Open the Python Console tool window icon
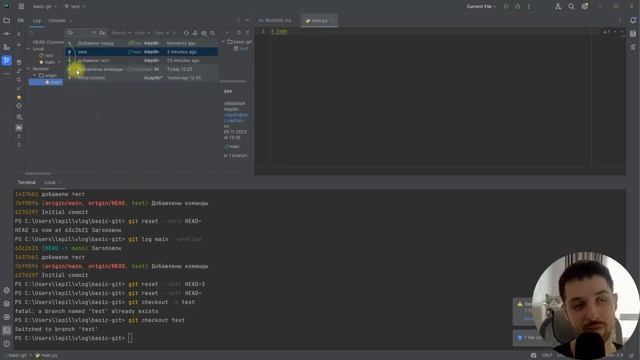Screen dimensions: 640x360 point(7,290)
